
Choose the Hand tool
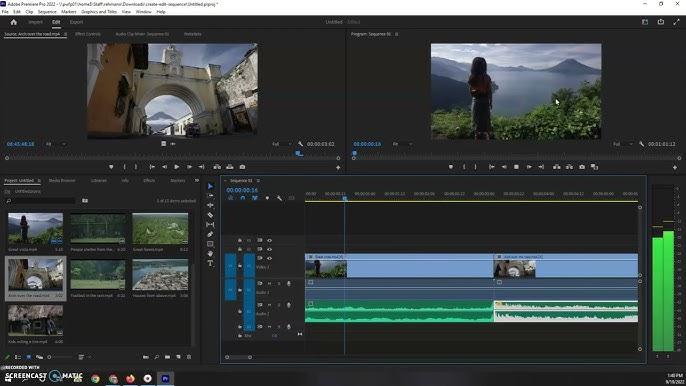pyautogui.click(x=210, y=254)
